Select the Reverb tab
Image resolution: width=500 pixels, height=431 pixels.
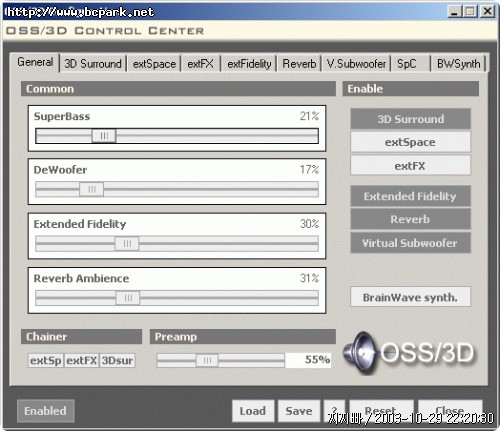click(299, 63)
